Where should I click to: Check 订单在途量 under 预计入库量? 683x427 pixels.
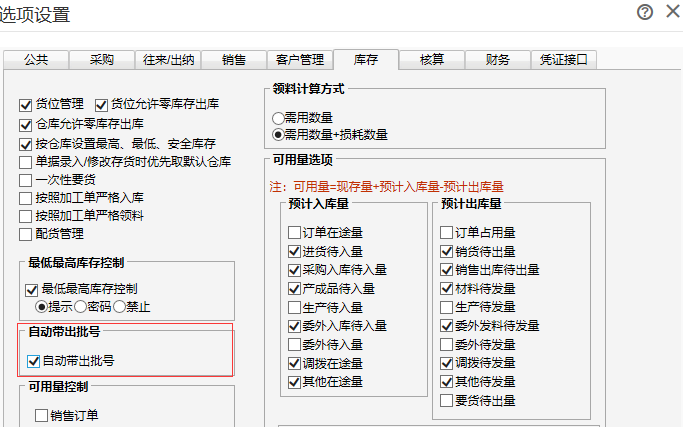tap(294, 233)
